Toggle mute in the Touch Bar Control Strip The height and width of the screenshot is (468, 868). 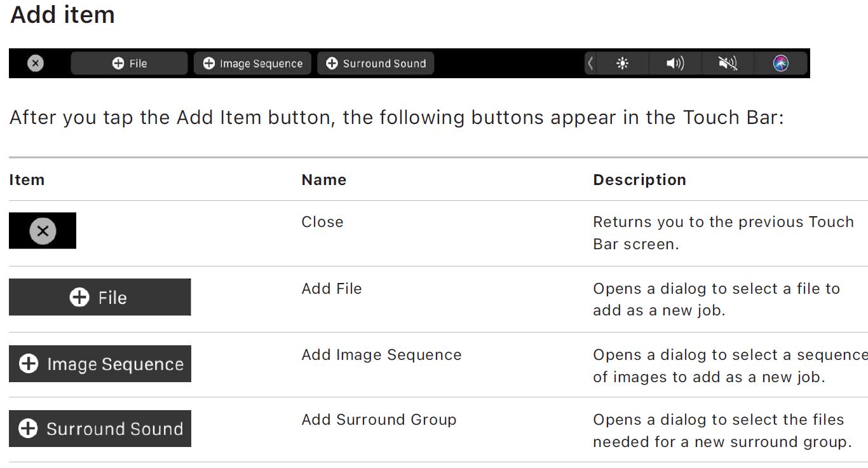tap(728, 64)
